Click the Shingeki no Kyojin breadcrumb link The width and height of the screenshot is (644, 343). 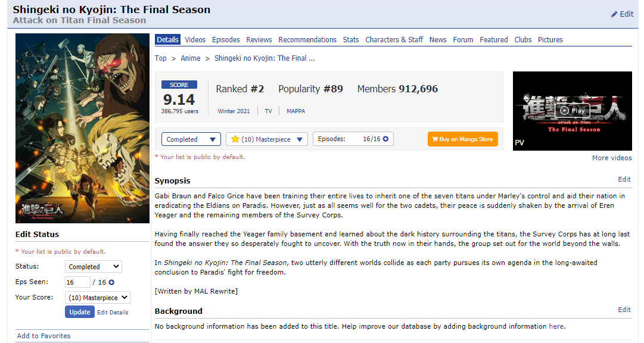pyautogui.click(x=265, y=58)
